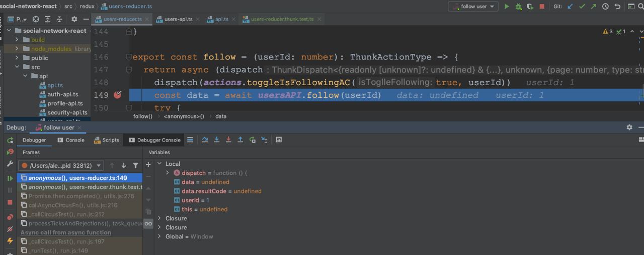The height and width of the screenshot is (255, 644).
Task: Click Expand All in project panel
Action: (x=48, y=19)
